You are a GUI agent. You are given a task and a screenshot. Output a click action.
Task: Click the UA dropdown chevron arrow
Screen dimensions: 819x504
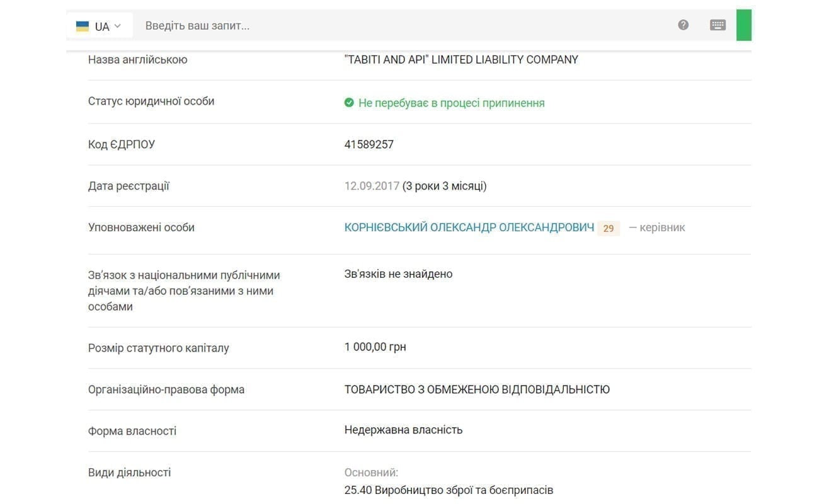point(118,26)
